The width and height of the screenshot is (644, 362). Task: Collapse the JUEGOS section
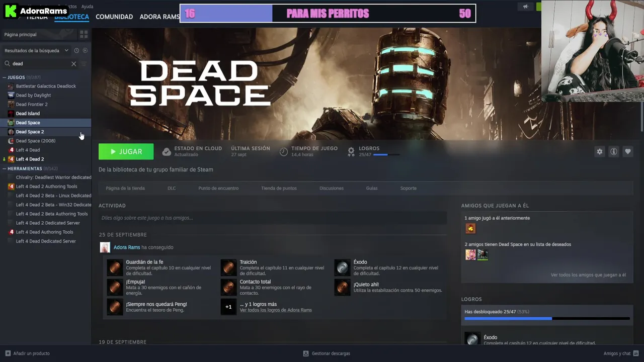5,77
